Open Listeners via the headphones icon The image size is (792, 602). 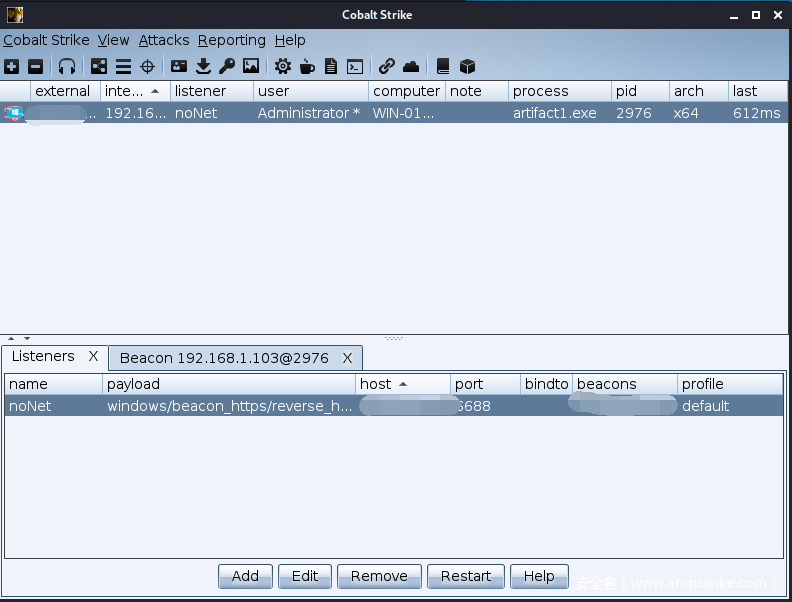coord(67,67)
